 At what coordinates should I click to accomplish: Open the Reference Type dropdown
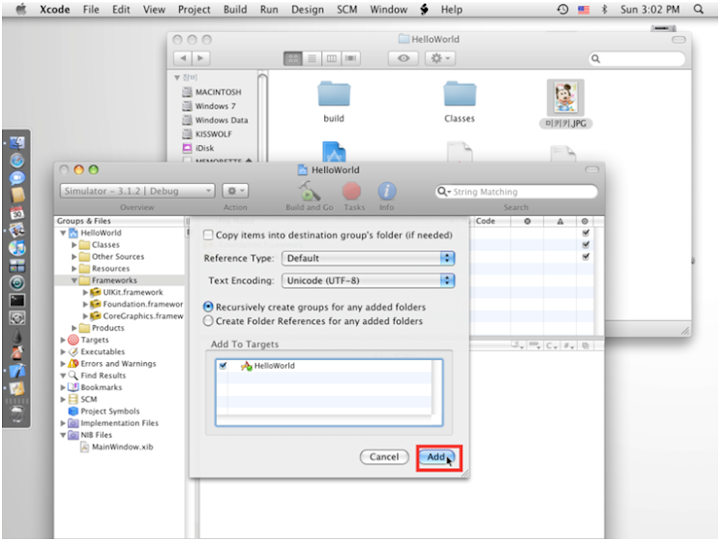click(368, 258)
